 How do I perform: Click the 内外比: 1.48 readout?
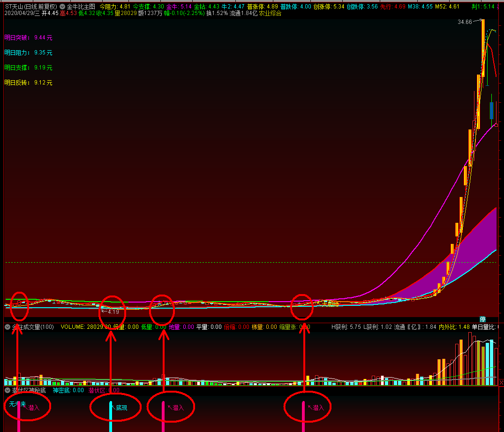[x=454, y=327]
